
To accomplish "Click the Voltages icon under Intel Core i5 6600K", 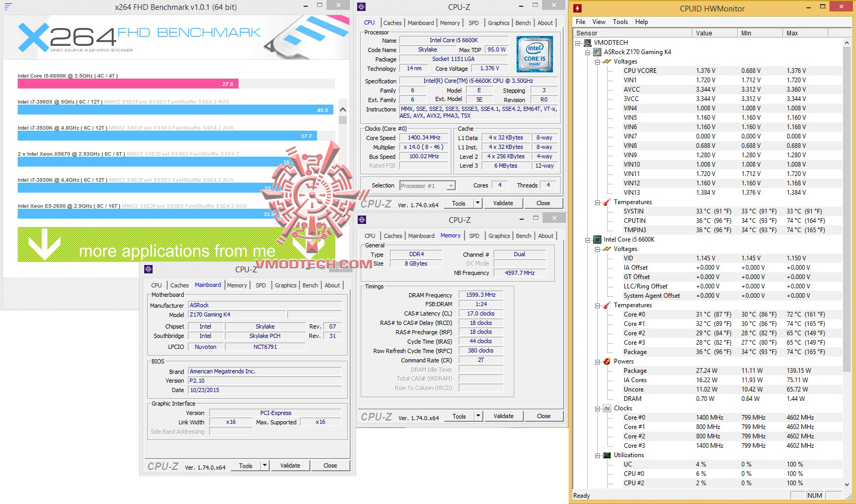I will point(607,249).
